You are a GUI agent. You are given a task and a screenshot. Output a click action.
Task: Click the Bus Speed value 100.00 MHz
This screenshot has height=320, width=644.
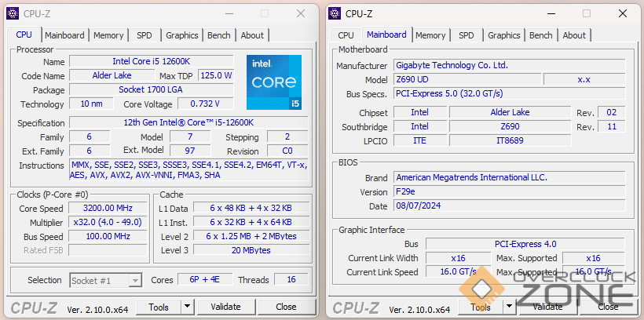108,236
